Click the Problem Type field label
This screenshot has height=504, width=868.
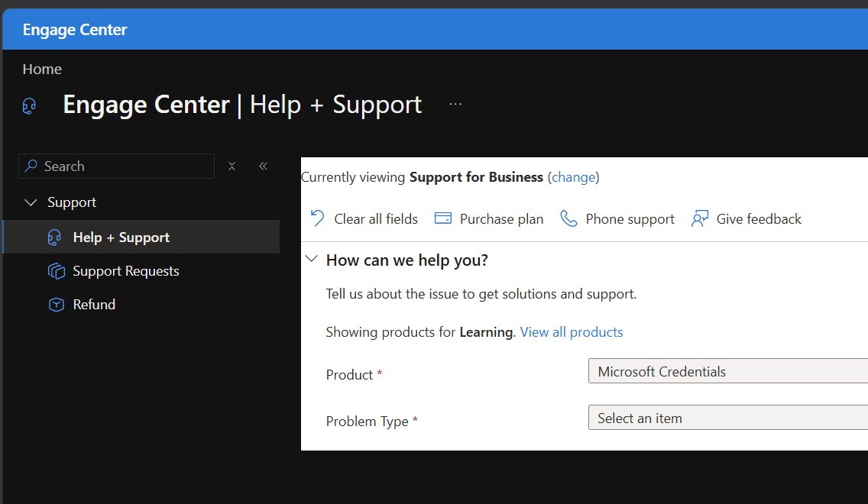pos(367,422)
